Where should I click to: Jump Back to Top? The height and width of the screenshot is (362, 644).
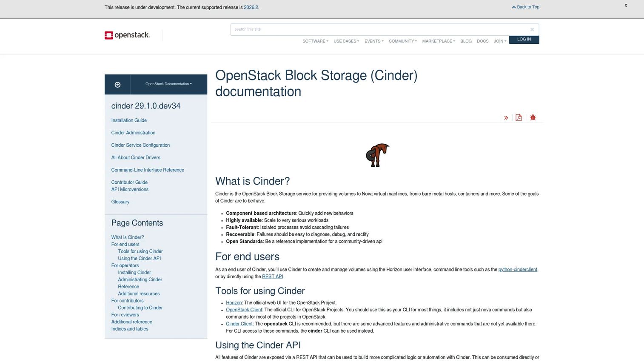(x=526, y=7)
